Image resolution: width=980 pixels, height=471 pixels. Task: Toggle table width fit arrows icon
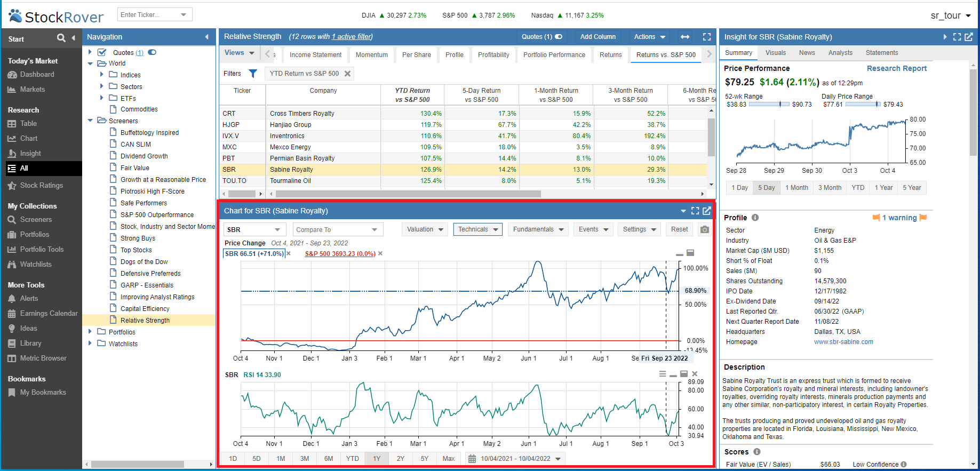[685, 37]
